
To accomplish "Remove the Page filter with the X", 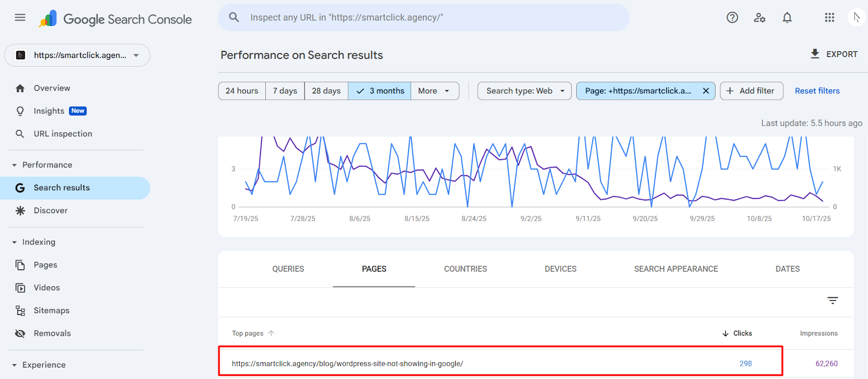I will [x=706, y=91].
